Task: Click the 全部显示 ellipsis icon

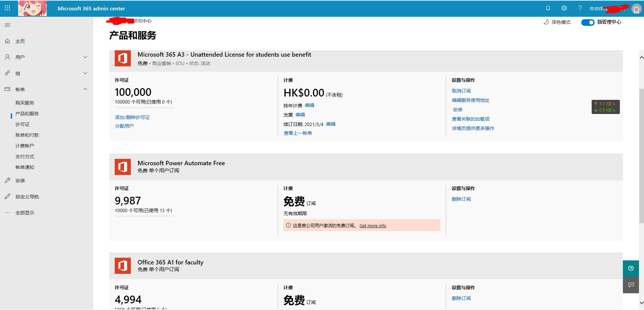Action: click(x=7, y=212)
